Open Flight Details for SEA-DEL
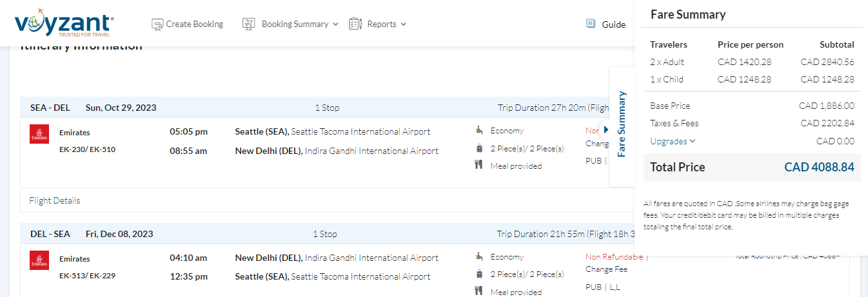 [x=55, y=200]
